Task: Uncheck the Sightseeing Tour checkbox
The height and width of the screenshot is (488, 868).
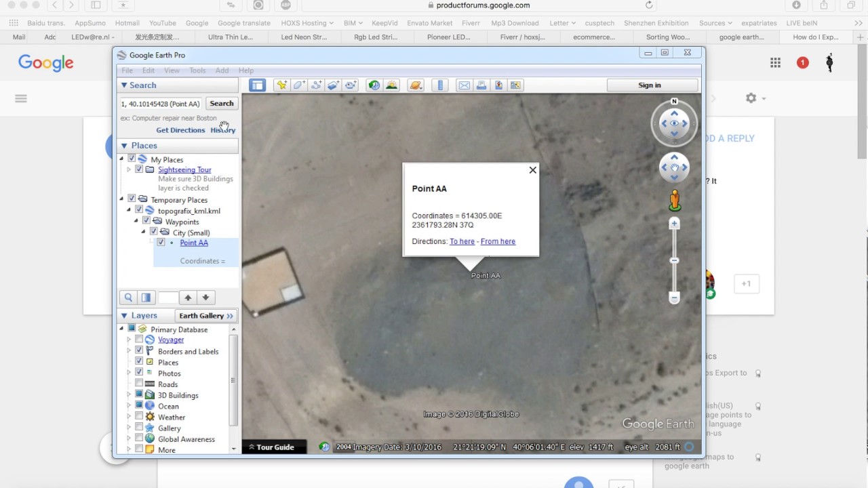Action: 139,169
